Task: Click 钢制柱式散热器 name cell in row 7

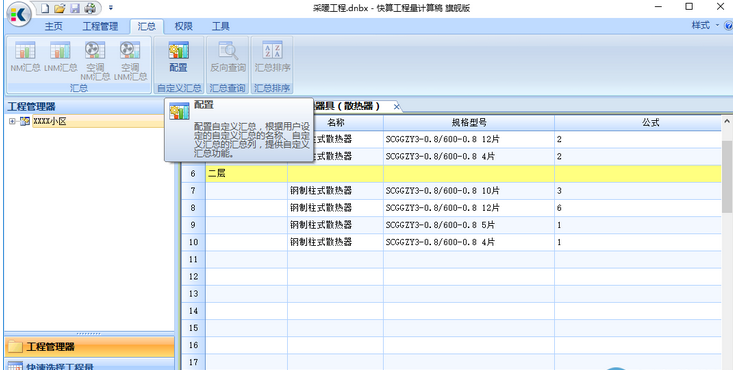Action: (x=335, y=191)
